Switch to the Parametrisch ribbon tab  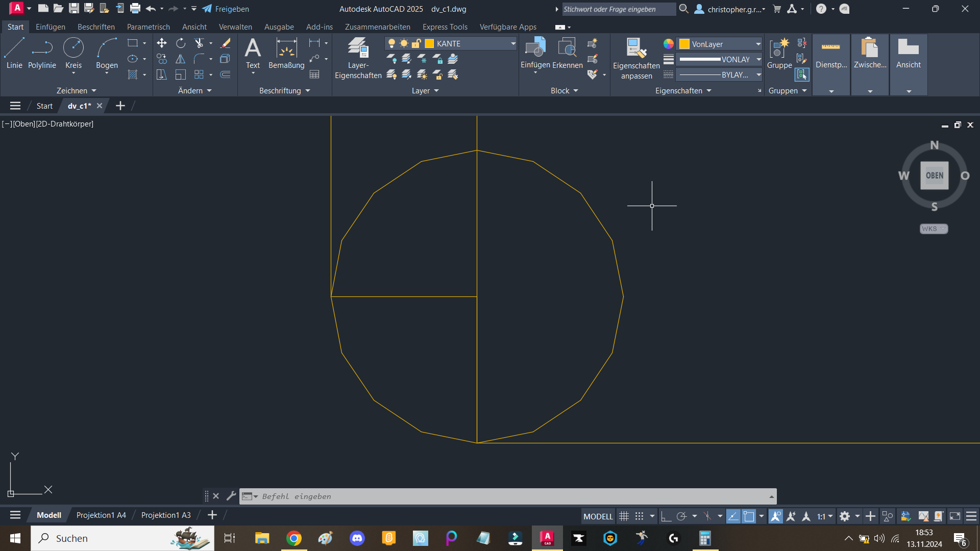(148, 27)
